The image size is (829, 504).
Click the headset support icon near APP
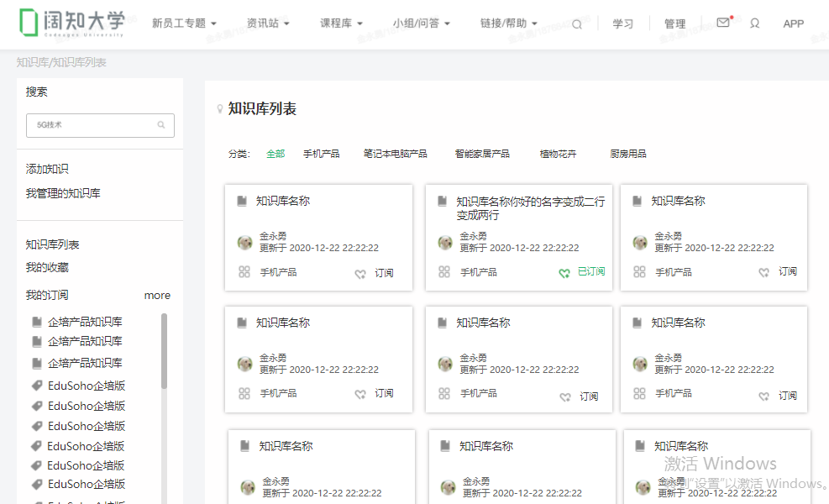pos(754,24)
